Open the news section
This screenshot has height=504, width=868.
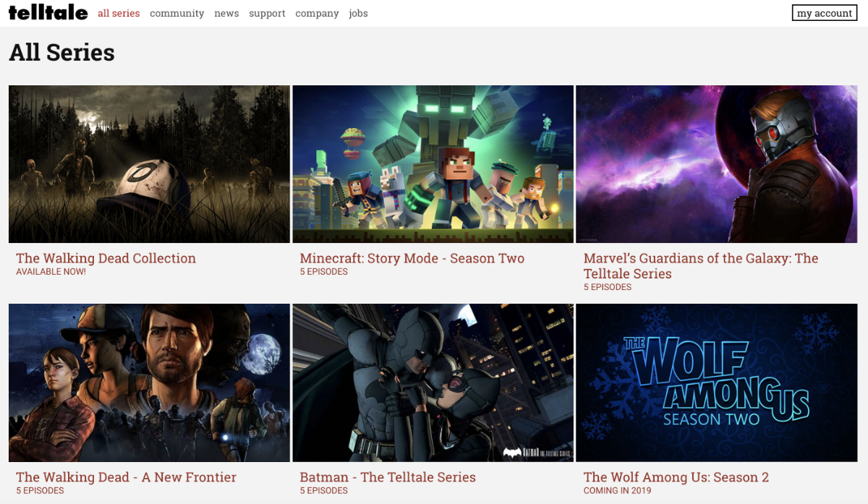(226, 13)
